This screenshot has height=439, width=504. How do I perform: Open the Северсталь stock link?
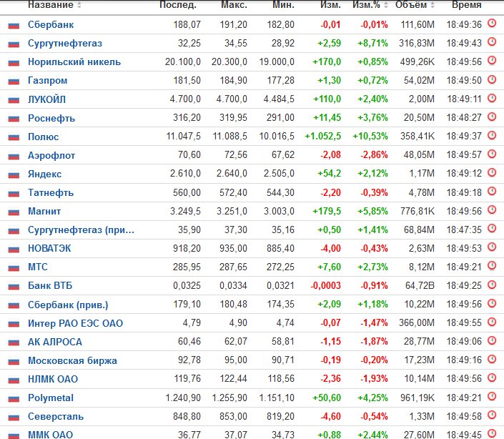point(56,417)
